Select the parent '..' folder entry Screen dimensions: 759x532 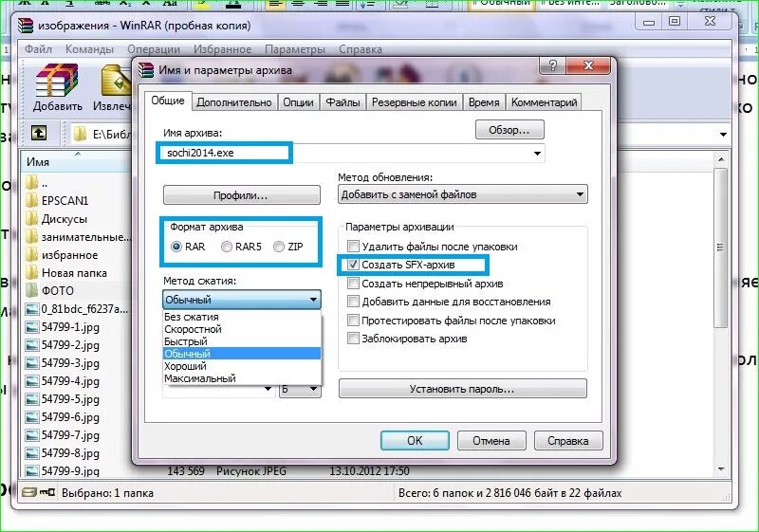pyautogui.click(x=37, y=183)
